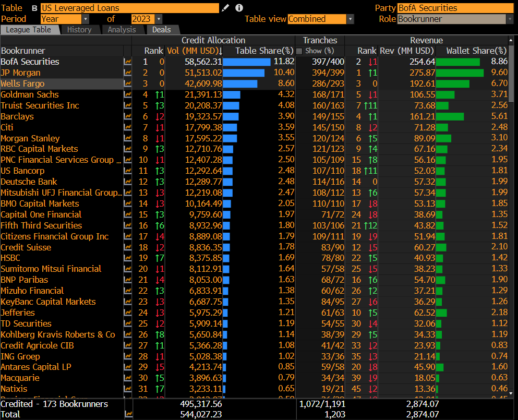518x420 pixels.
Task: Click scrollbar up arrow at top right
Action: 511,40
